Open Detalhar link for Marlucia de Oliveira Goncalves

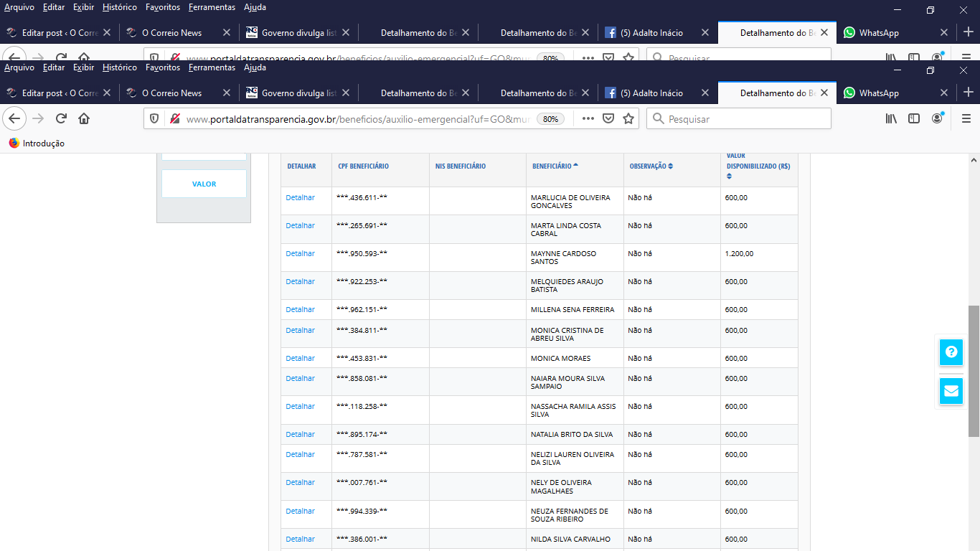[300, 197]
